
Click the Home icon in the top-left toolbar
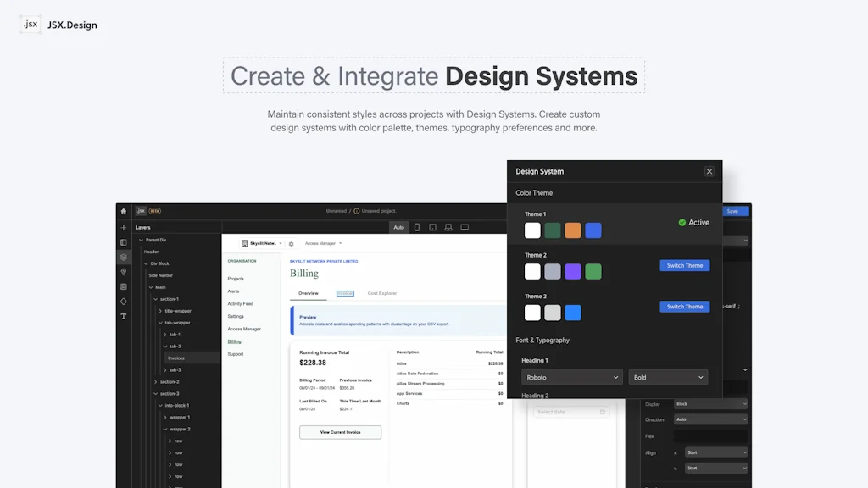pos(123,210)
